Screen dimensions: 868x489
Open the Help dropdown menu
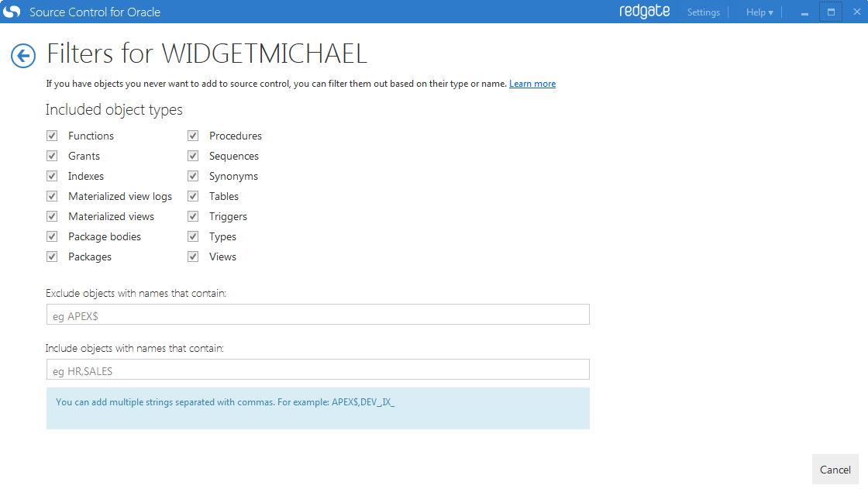coord(759,12)
